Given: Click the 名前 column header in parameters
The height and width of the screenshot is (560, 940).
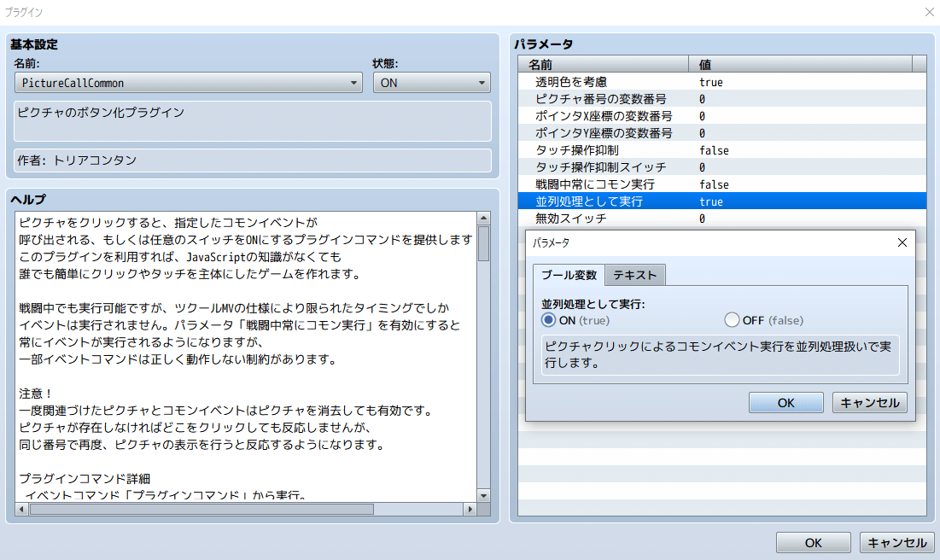Looking at the screenshot, I should click(x=598, y=63).
